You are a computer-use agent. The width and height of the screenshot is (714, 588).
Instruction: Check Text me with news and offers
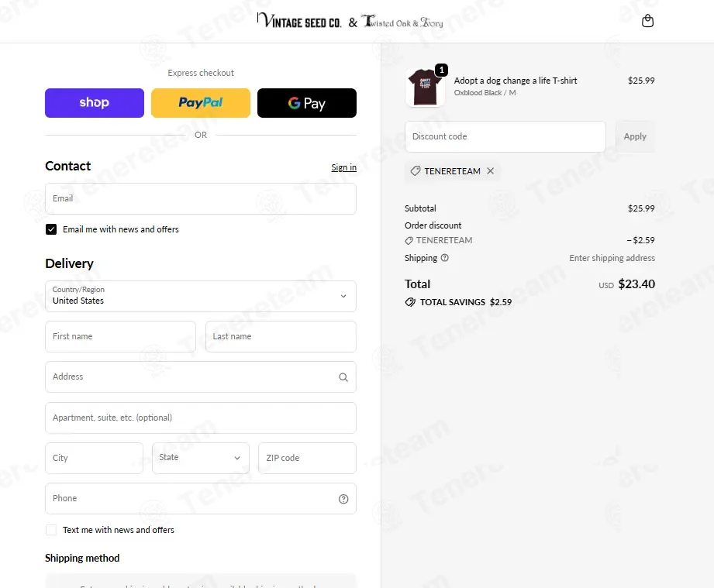51,530
